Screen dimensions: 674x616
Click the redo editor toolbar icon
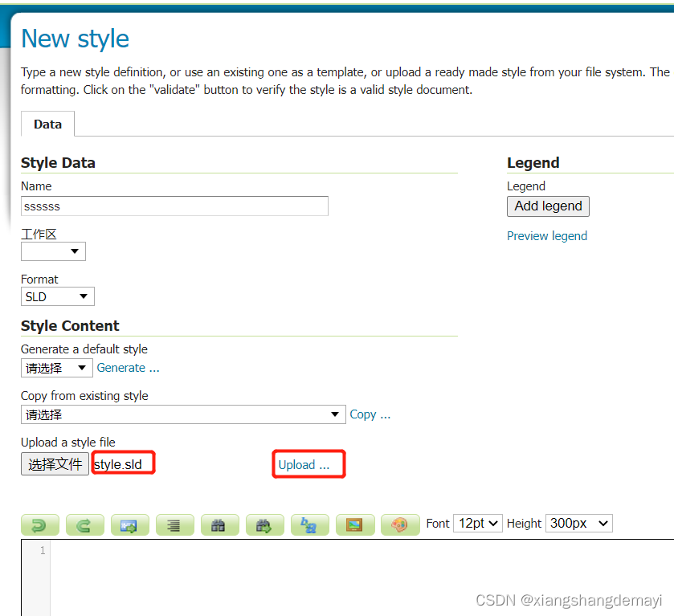click(x=84, y=524)
